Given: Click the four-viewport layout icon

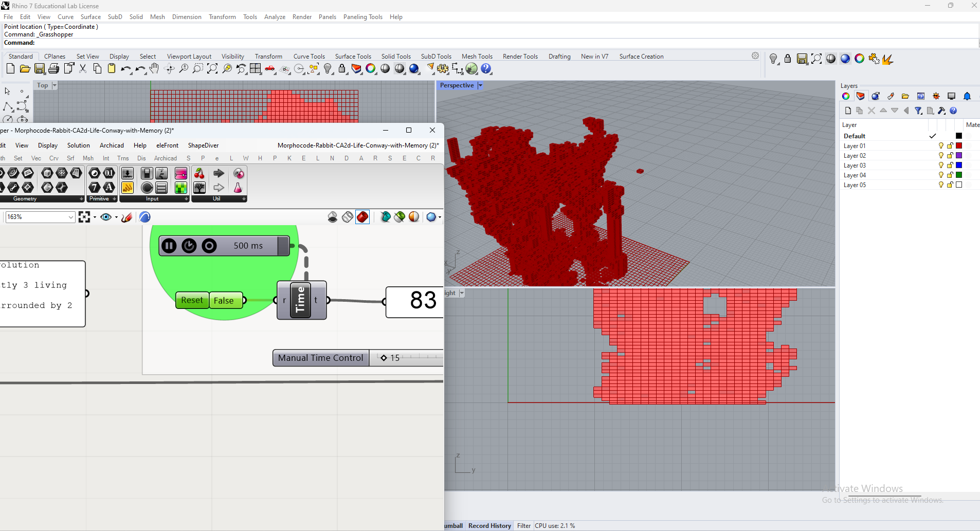Looking at the screenshot, I should click(x=256, y=68).
